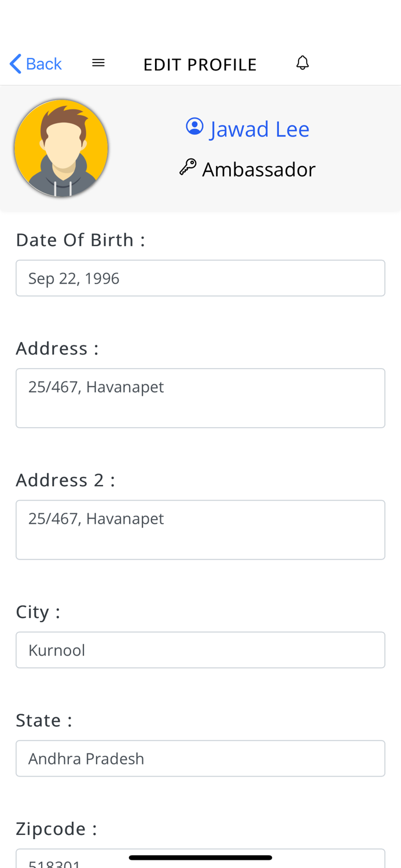Screen dimensions: 401x868
Task: Click the State field Andhra Pradesh
Action: [200, 758]
